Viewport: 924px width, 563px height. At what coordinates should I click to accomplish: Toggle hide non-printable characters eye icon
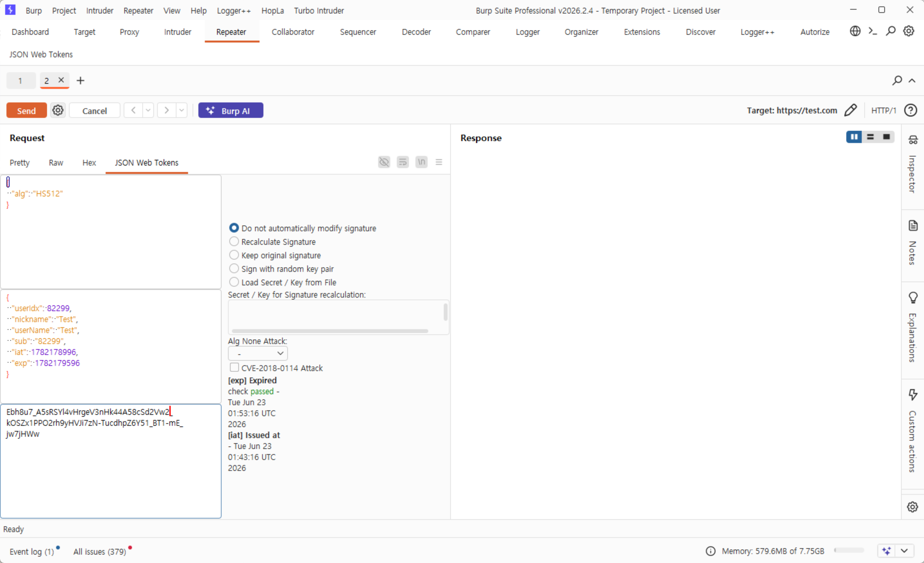click(x=384, y=162)
